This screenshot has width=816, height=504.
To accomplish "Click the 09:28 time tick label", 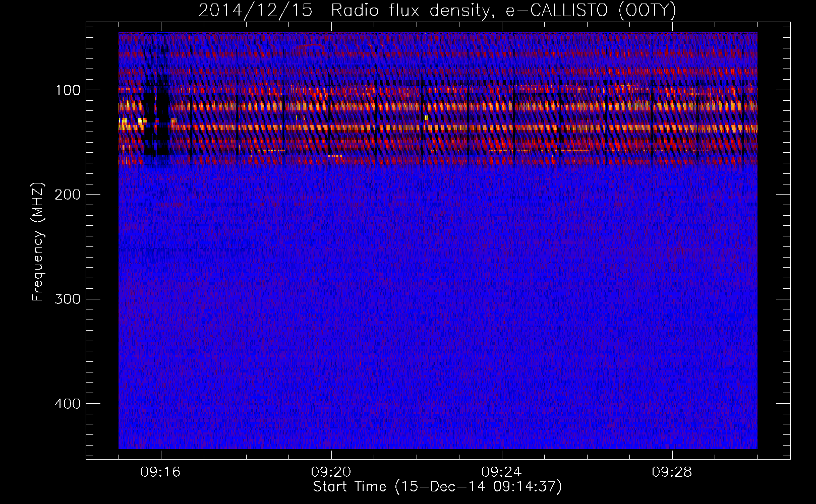I will [672, 472].
